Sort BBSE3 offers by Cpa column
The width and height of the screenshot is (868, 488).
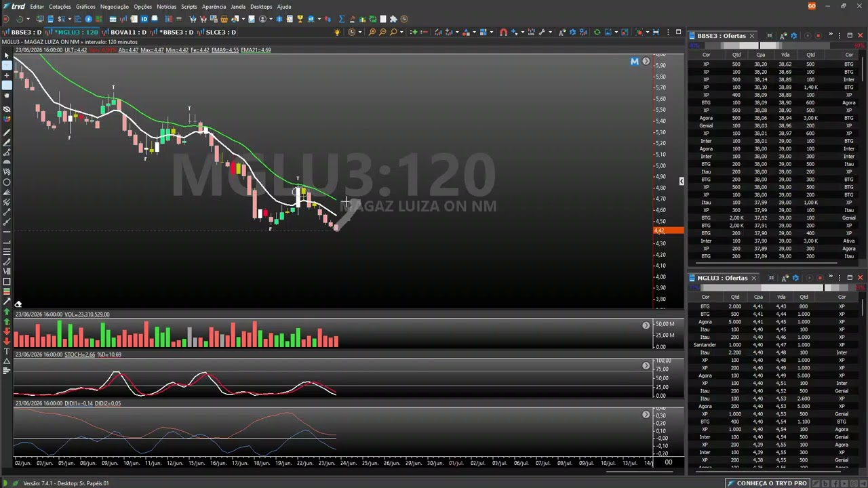[x=760, y=55]
